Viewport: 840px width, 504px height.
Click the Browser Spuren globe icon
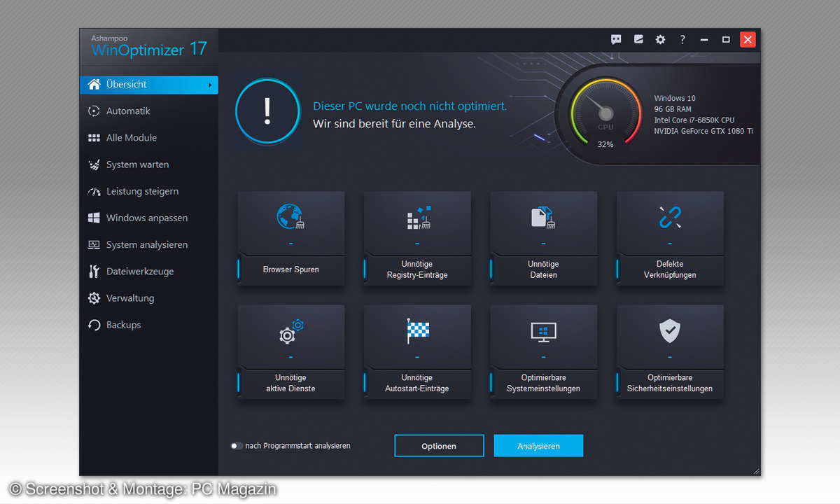(x=290, y=217)
